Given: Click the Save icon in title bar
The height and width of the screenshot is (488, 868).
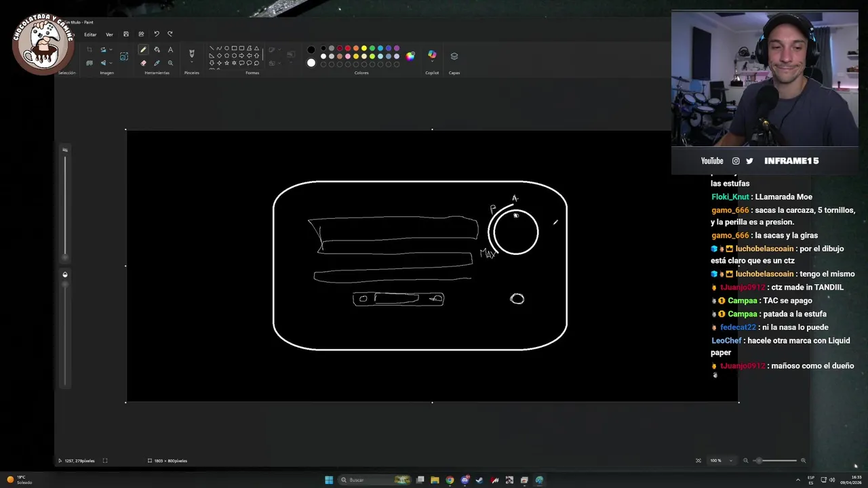Looking at the screenshot, I should coord(126,34).
